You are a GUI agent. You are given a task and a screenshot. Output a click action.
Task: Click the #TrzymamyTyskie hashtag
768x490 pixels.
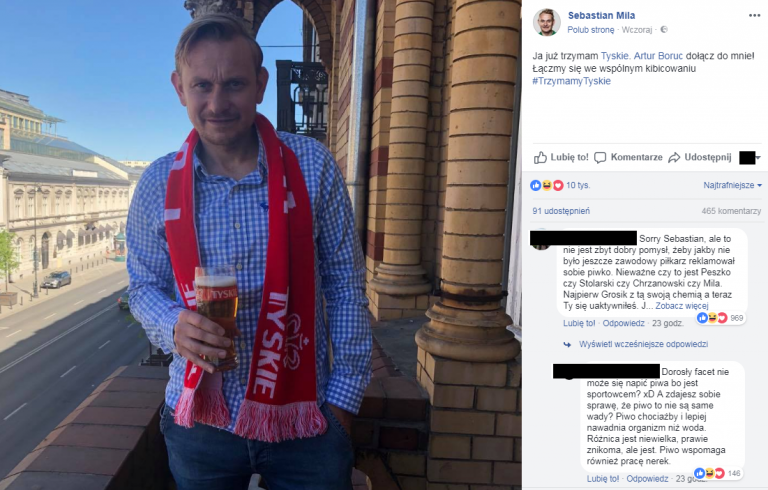[571, 81]
